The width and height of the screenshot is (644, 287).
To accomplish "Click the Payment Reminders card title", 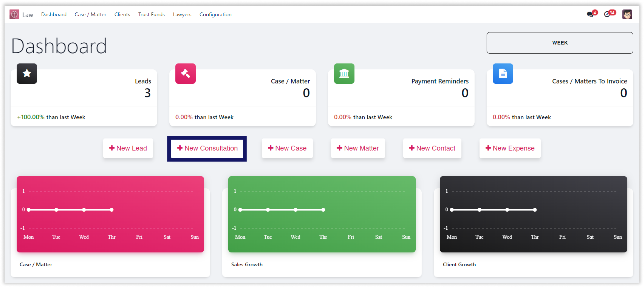I will (440, 81).
